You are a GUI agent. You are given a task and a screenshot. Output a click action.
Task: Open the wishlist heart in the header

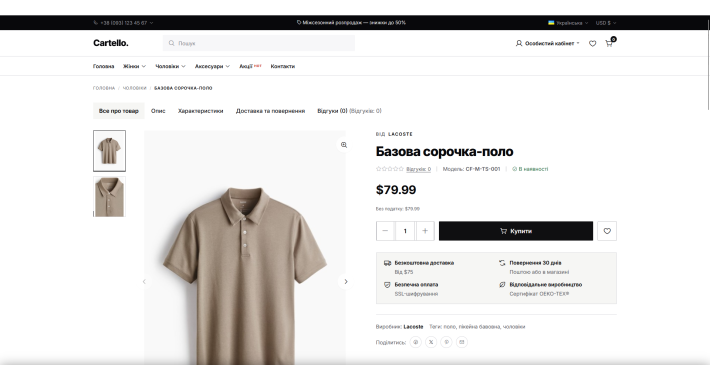592,43
